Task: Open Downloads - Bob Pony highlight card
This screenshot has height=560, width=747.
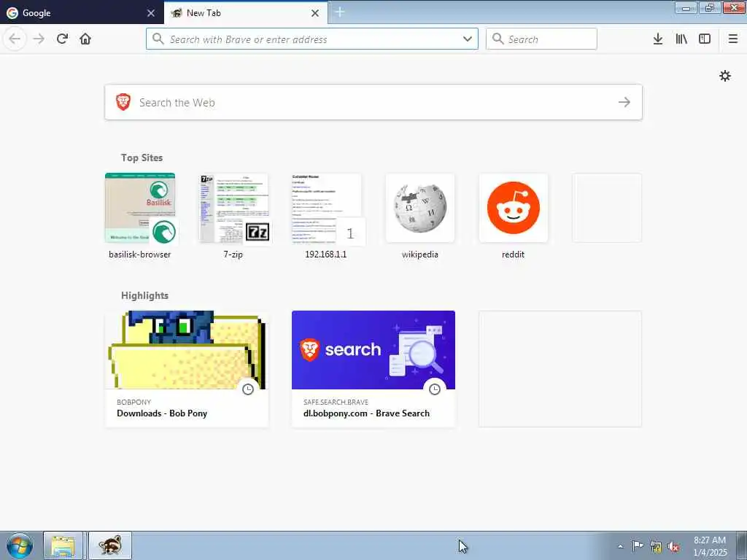Action: 187,369
